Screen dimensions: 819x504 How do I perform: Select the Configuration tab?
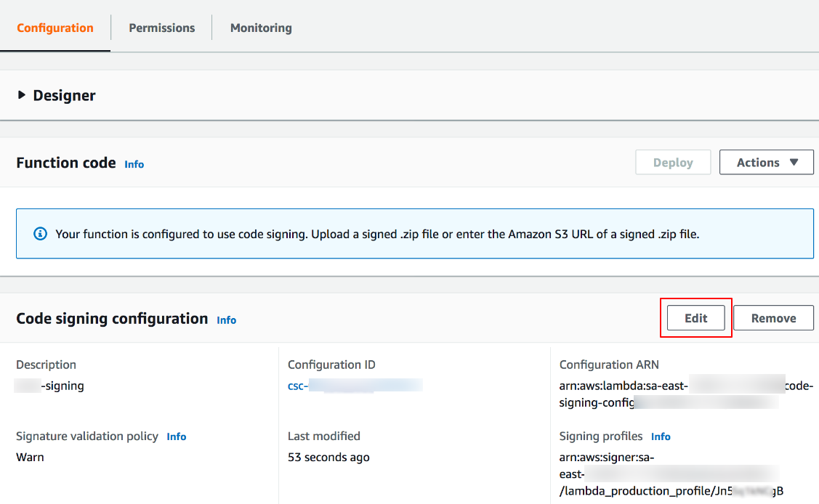tap(55, 28)
